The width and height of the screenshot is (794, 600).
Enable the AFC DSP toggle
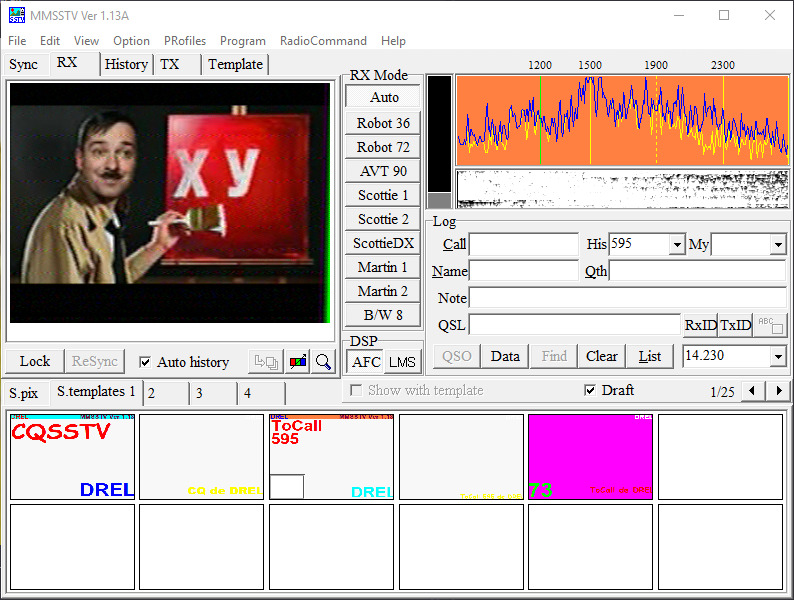click(x=367, y=362)
